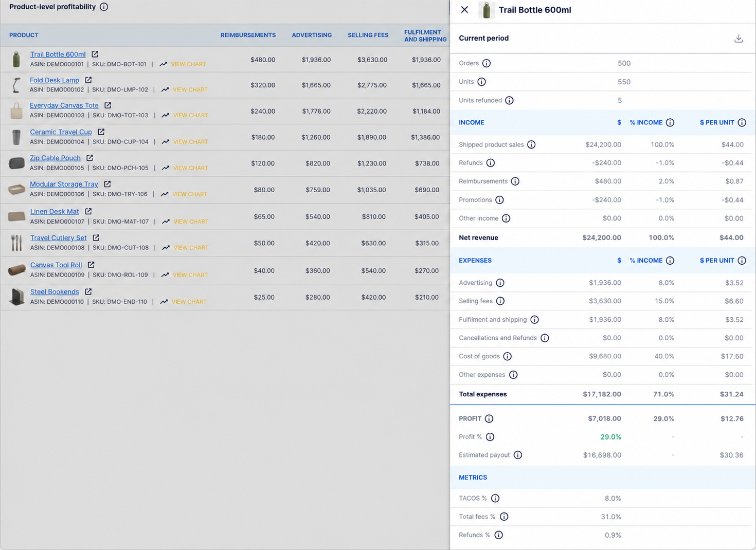Click the Units refunded info icon

509,100
